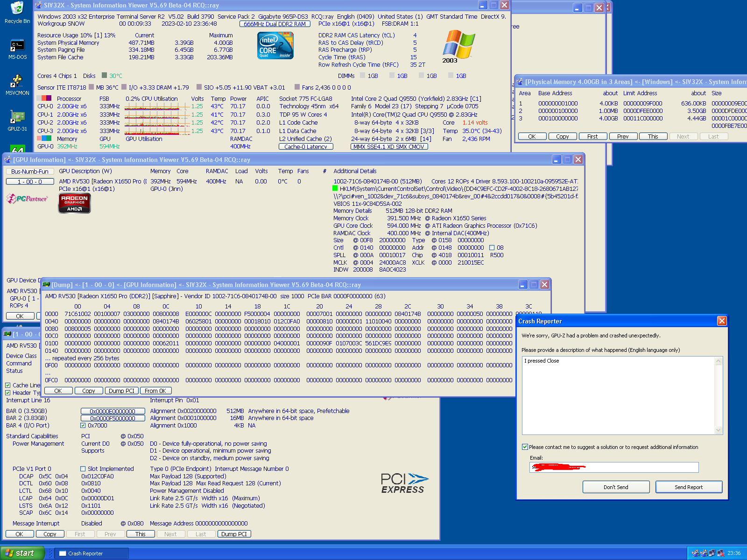Image resolution: width=747 pixels, height=560 pixels.
Task: Click the PC Partner vendor logo
Action: 27,199
